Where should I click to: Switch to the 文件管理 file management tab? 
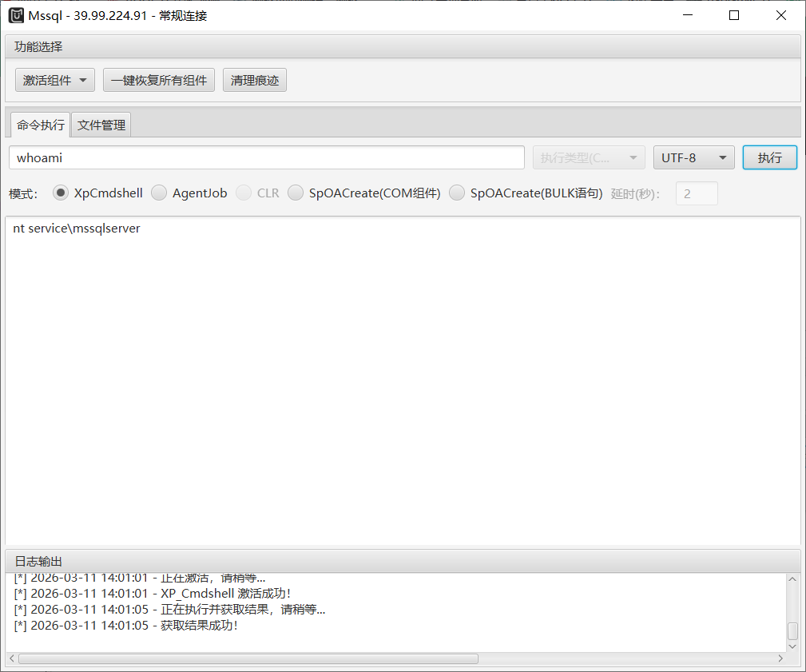(101, 125)
